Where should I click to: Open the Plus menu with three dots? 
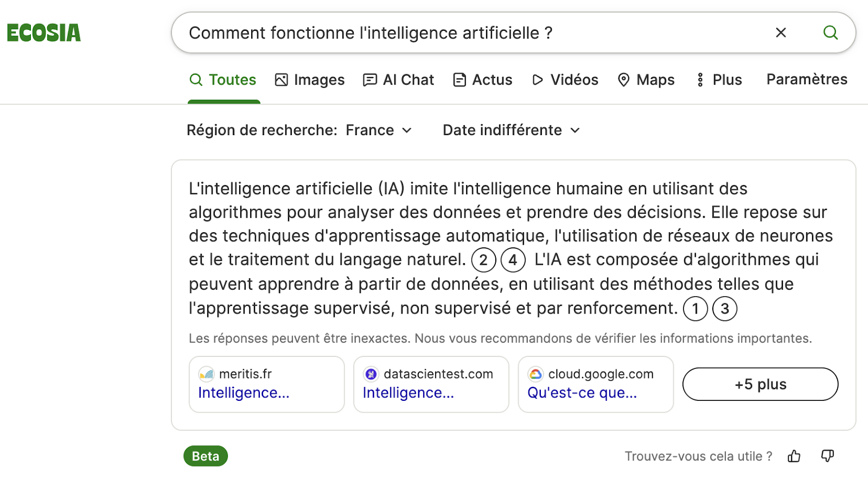click(719, 80)
